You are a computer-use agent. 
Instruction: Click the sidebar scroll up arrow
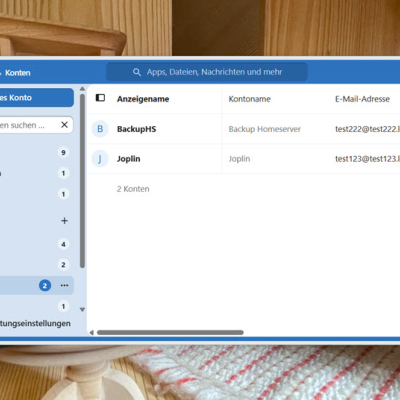pos(82,89)
